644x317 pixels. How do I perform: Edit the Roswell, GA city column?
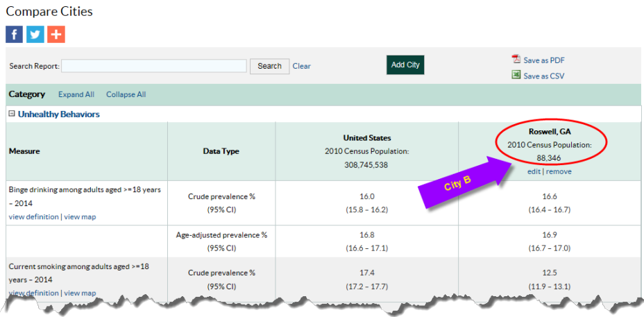click(x=534, y=171)
